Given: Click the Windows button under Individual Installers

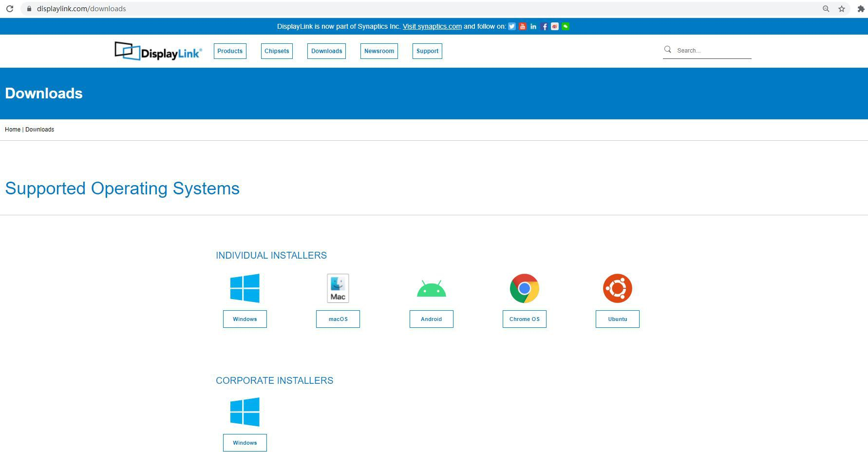Looking at the screenshot, I should pyautogui.click(x=245, y=319).
